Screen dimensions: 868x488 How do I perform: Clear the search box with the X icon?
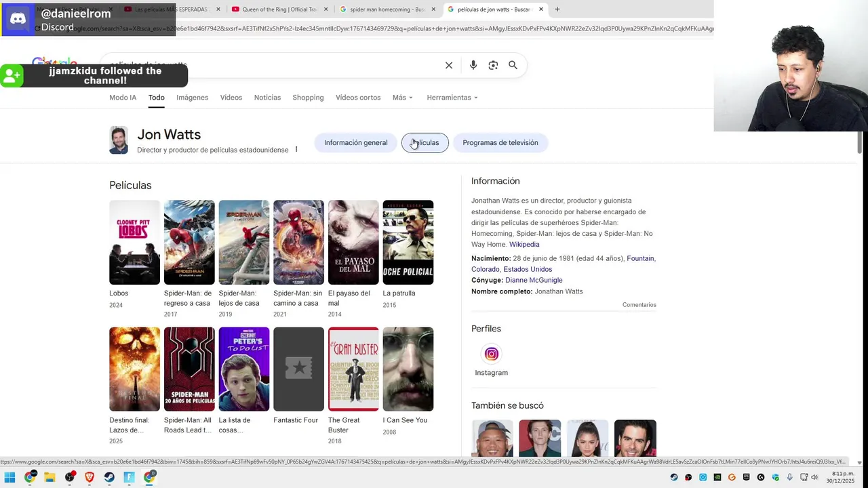pos(449,65)
